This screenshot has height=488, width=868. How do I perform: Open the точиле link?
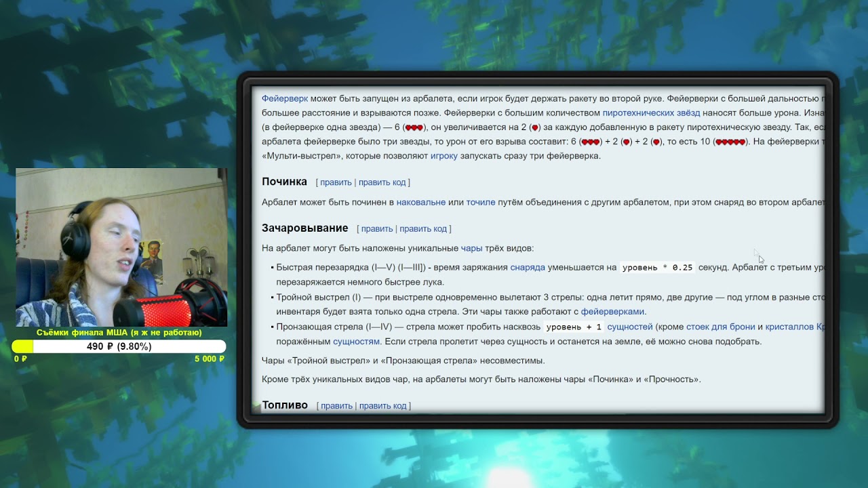point(481,202)
